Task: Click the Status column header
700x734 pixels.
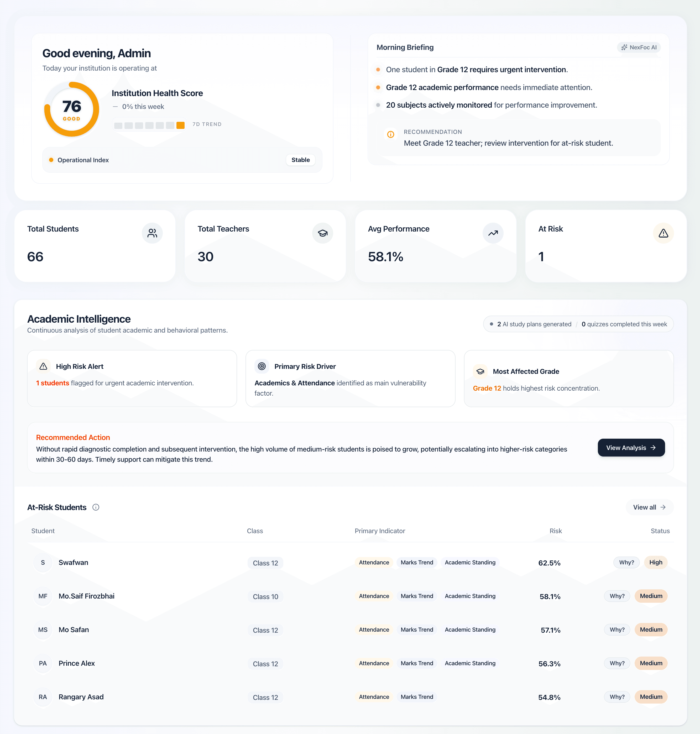Action: click(x=660, y=531)
